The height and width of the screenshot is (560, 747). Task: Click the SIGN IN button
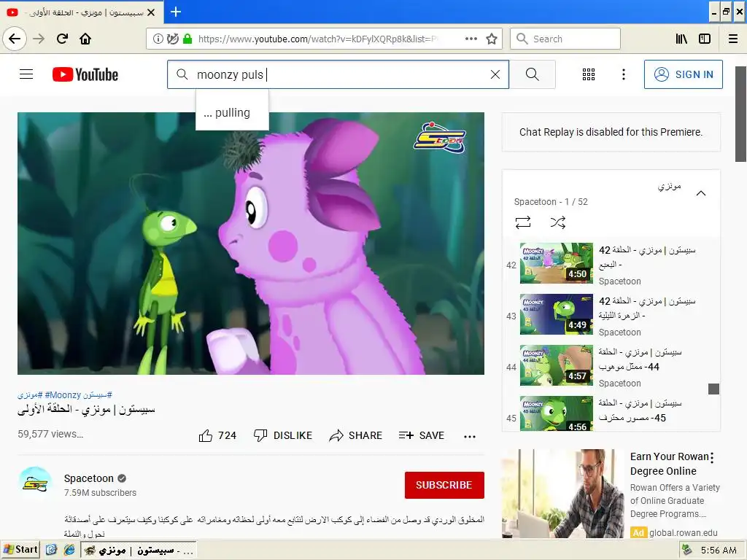pyautogui.click(x=683, y=74)
